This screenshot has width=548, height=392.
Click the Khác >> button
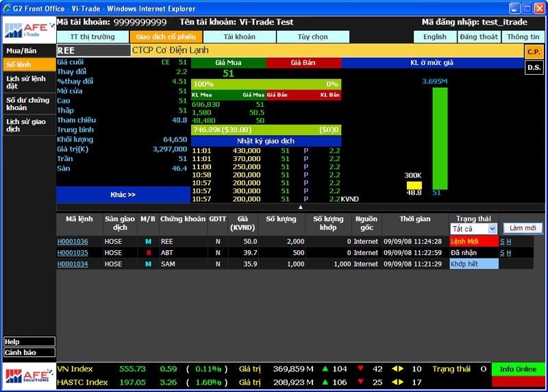pyautogui.click(x=123, y=195)
